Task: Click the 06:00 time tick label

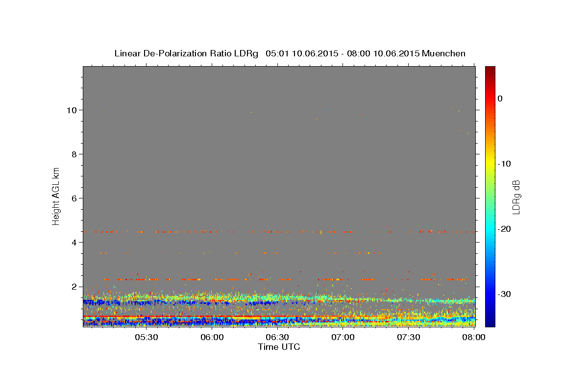Action: [212, 338]
